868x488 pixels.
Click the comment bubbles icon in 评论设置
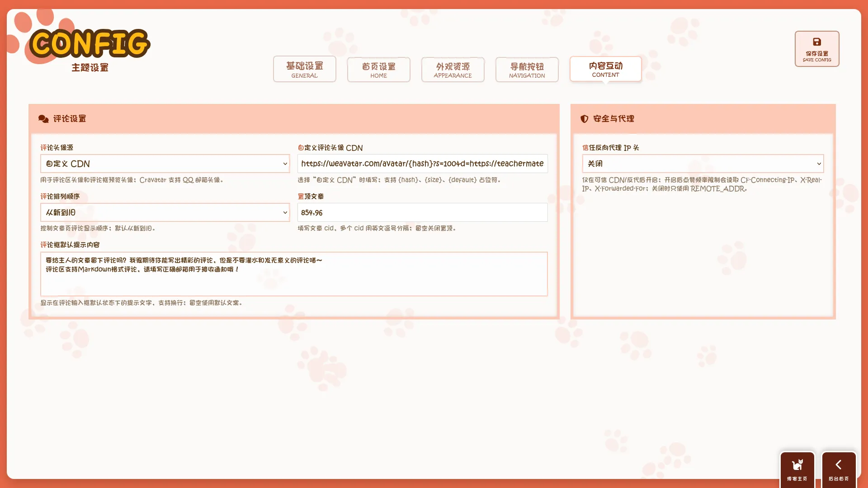(43, 119)
